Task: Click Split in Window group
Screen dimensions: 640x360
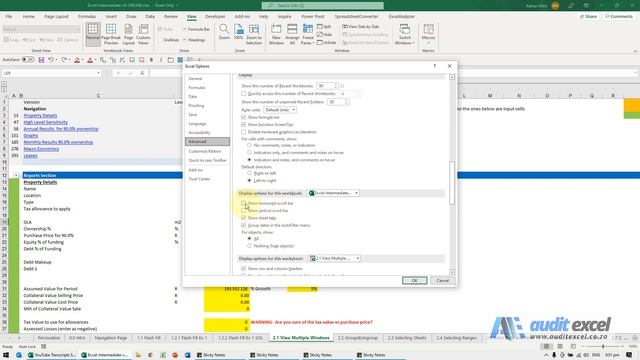Action: (324, 27)
